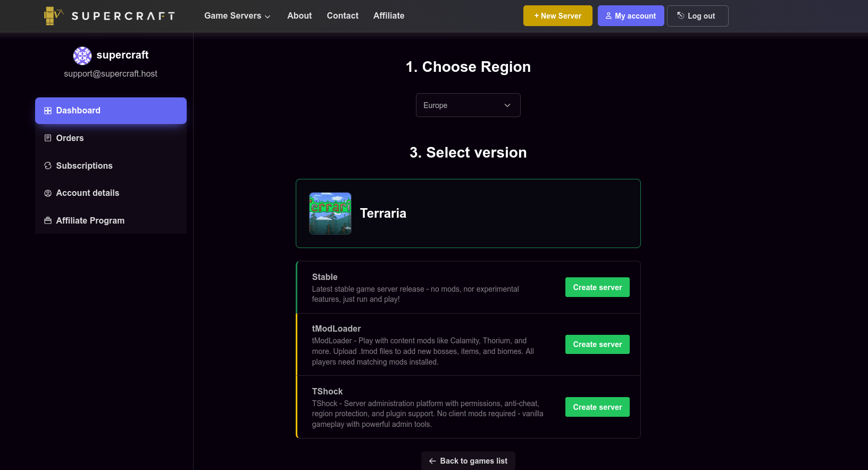The height and width of the screenshot is (470, 868).
Task: Click the Stable version heading
Action: coord(324,277)
